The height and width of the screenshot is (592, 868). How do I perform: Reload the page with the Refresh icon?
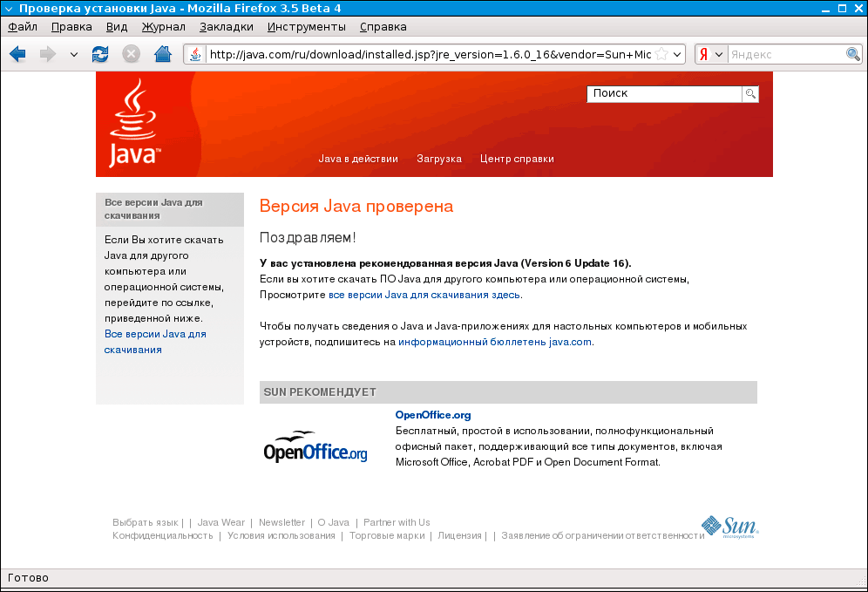pyautogui.click(x=100, y=54)
